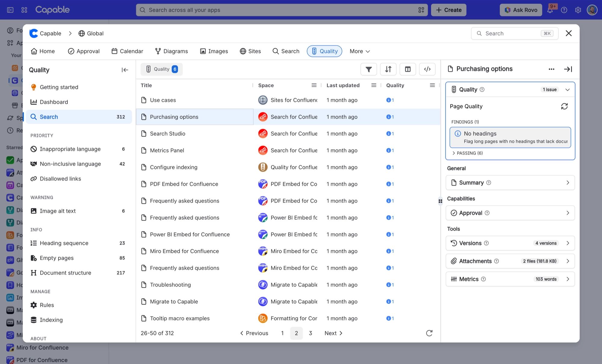Open the app switcher grid icon
Viewport: 602px width, 364px height.
tap(24, 10)
